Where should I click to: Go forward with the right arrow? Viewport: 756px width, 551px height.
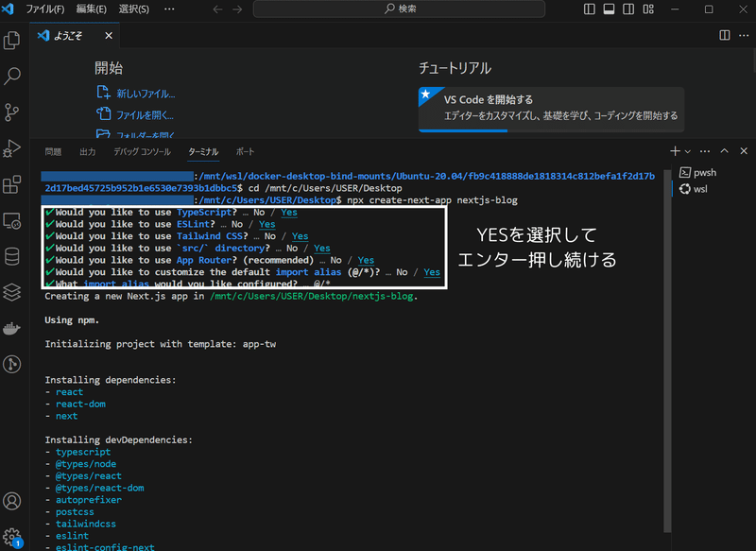[237, 9]
